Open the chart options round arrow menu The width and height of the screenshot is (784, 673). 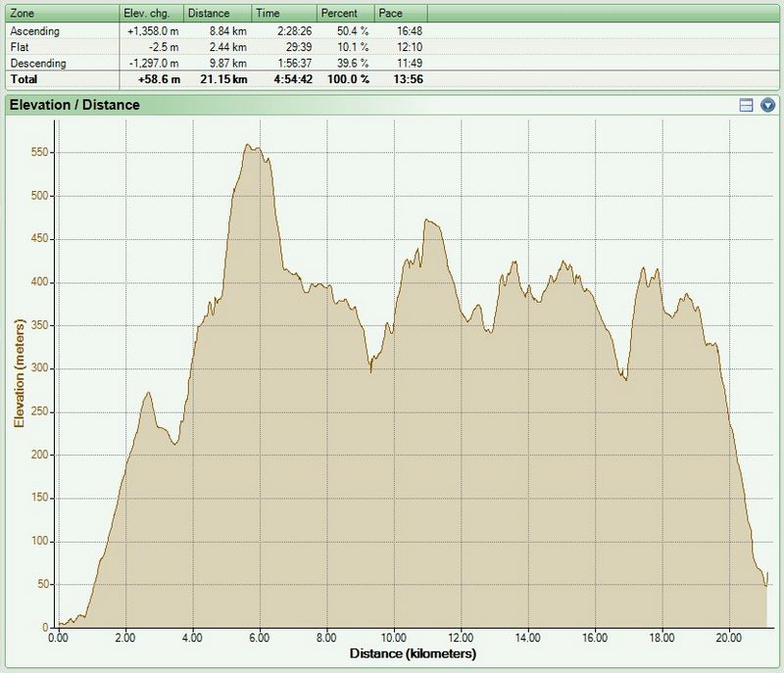[767, 105]
